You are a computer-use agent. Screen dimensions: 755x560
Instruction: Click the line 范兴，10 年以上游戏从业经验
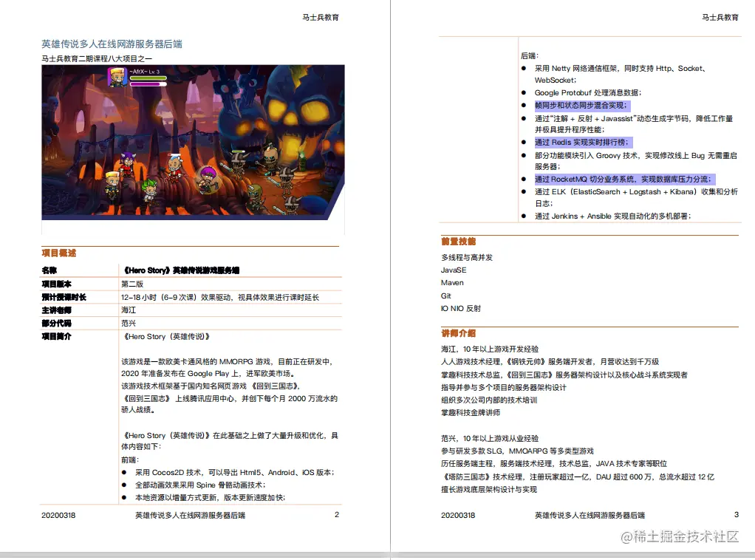click(x=490, y=439)
